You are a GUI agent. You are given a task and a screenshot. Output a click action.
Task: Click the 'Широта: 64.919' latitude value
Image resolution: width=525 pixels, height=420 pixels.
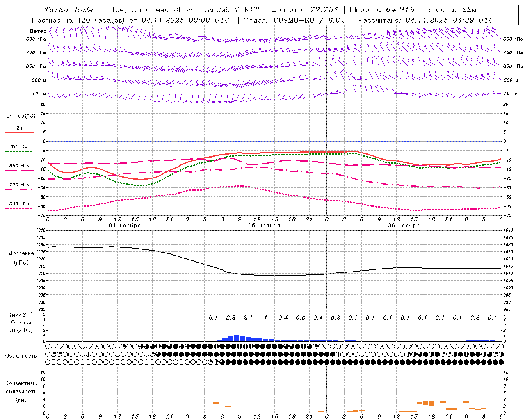pyautogui.click(x=382, y=10)
